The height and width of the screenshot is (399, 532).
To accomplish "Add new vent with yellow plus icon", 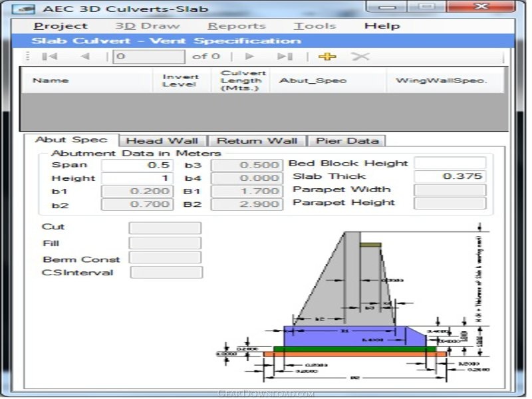I will tap(327, 57).
